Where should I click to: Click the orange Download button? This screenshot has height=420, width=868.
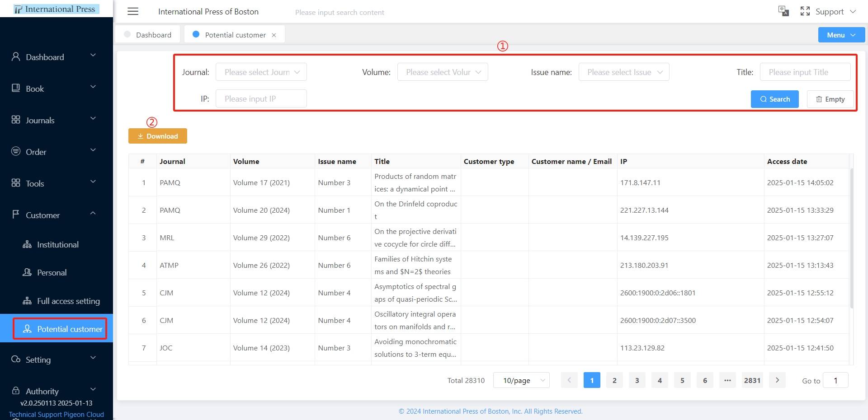(x=158, y=136)
